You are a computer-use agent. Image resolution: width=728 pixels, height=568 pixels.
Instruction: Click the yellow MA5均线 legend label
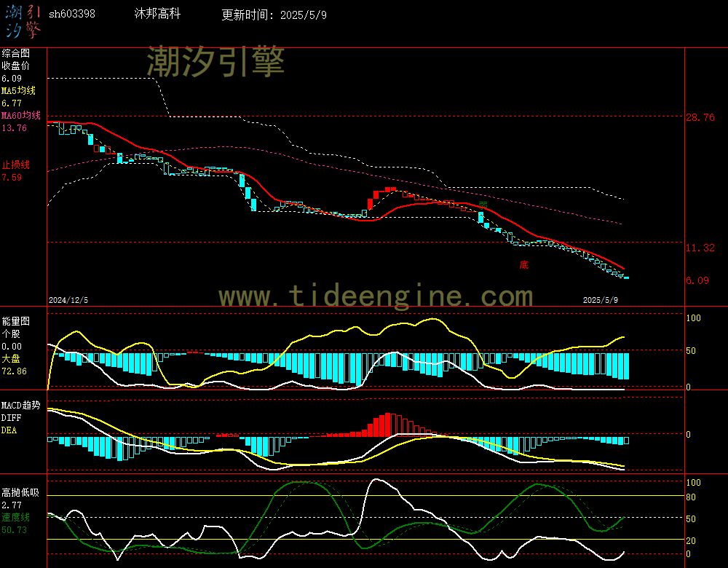point(19,90)
